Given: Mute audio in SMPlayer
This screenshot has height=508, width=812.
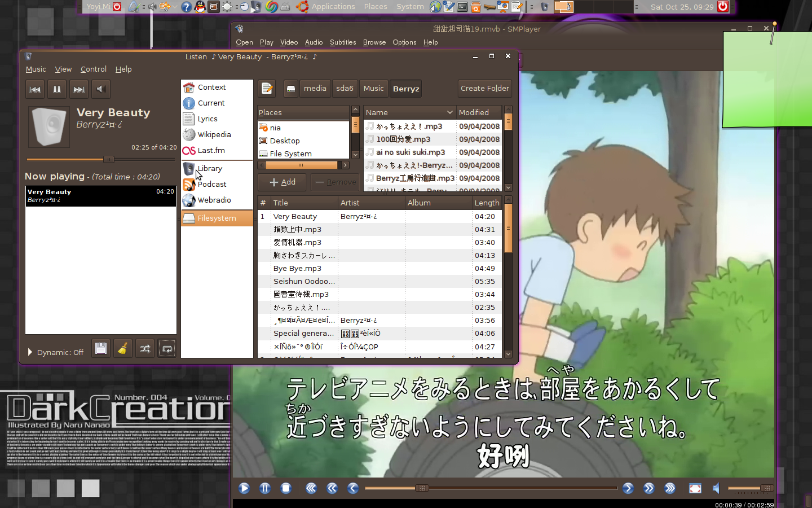Looking at the screenshot, I should 716,488.
